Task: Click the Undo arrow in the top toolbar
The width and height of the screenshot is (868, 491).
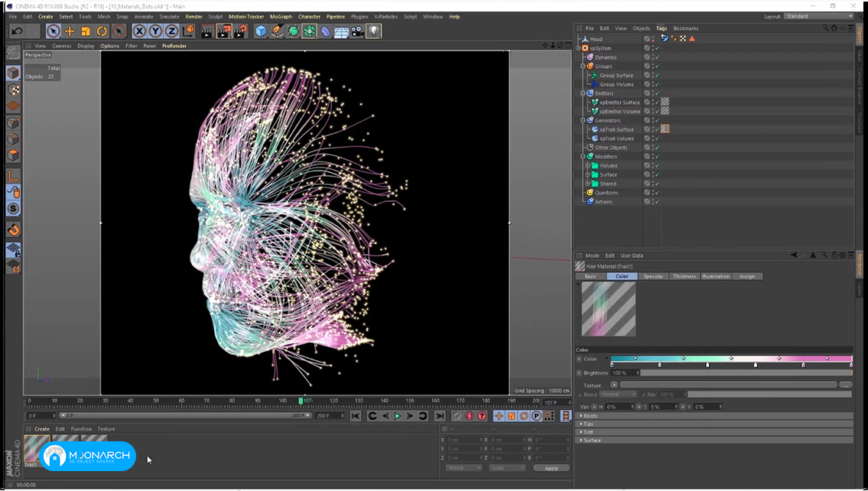Action: (17, 31)
